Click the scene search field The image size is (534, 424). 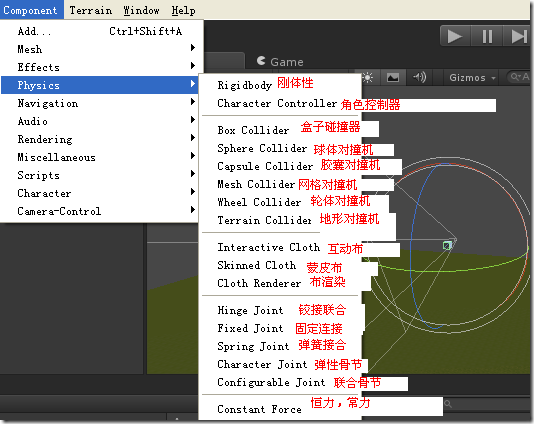pyautogui.click(x=519, y=77)
